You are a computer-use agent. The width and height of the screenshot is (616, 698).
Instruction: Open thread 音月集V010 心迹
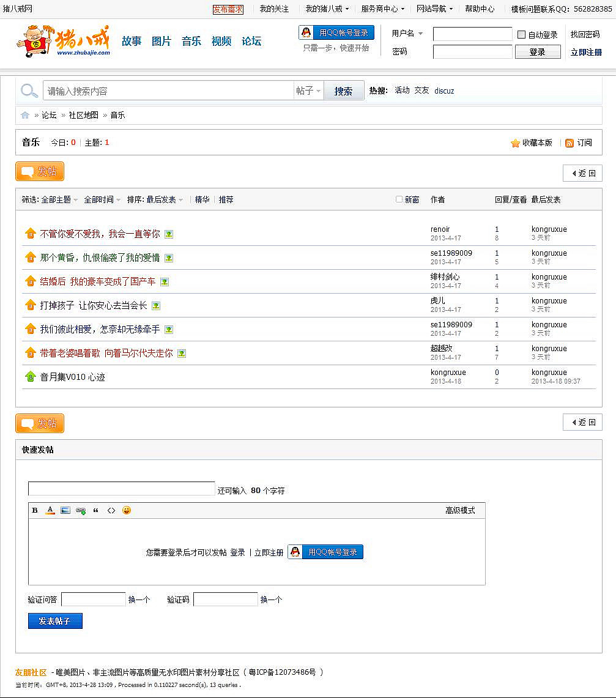[73, 377]
